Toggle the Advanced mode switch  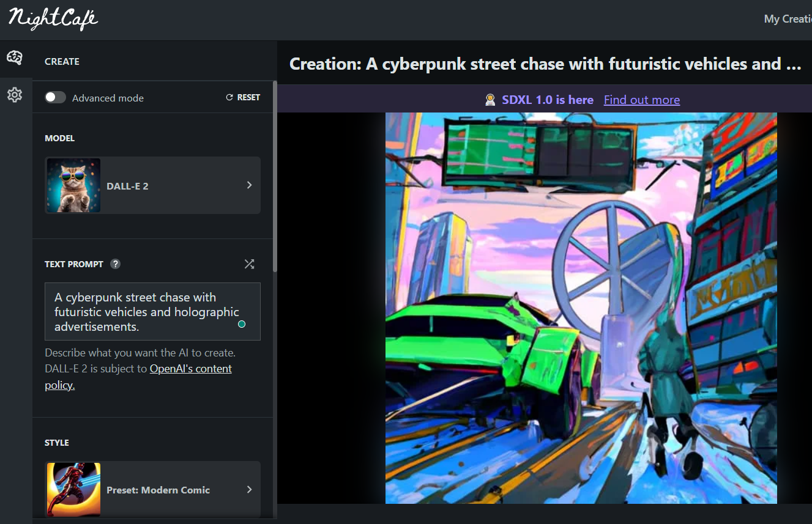(55, 98)
